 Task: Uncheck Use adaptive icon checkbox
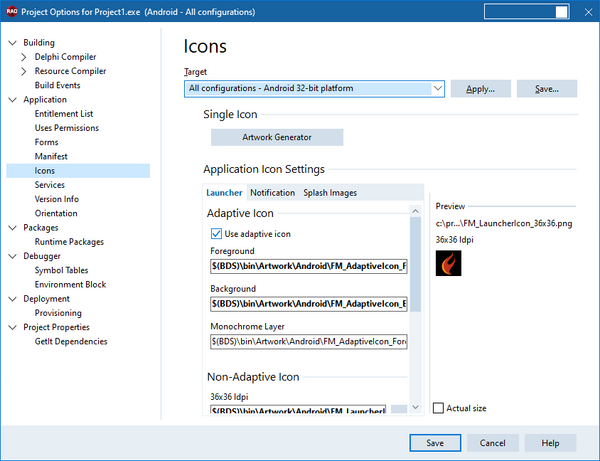point(216,234)
